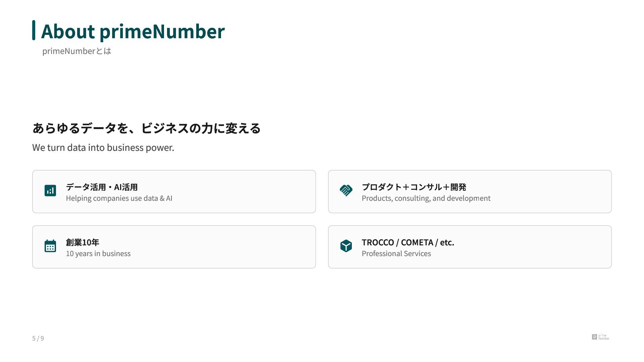Click the cube box icon
The image size is (644, 362).
click(x=346, y=246)
